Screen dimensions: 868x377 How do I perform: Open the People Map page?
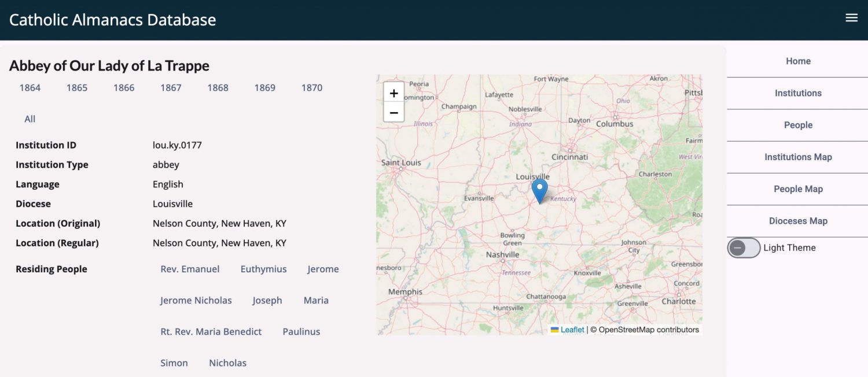(797, 189)
